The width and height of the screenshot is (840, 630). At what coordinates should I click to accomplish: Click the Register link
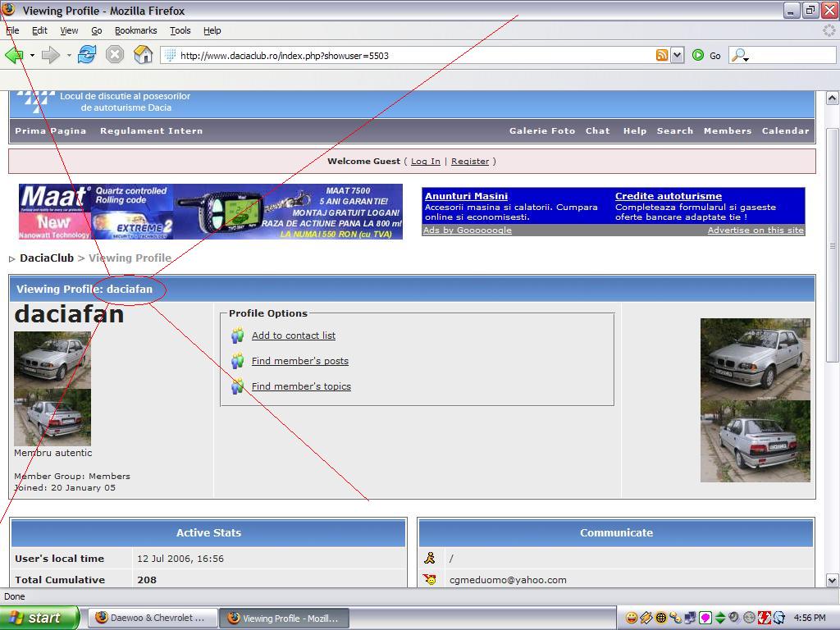pos(470,162)
